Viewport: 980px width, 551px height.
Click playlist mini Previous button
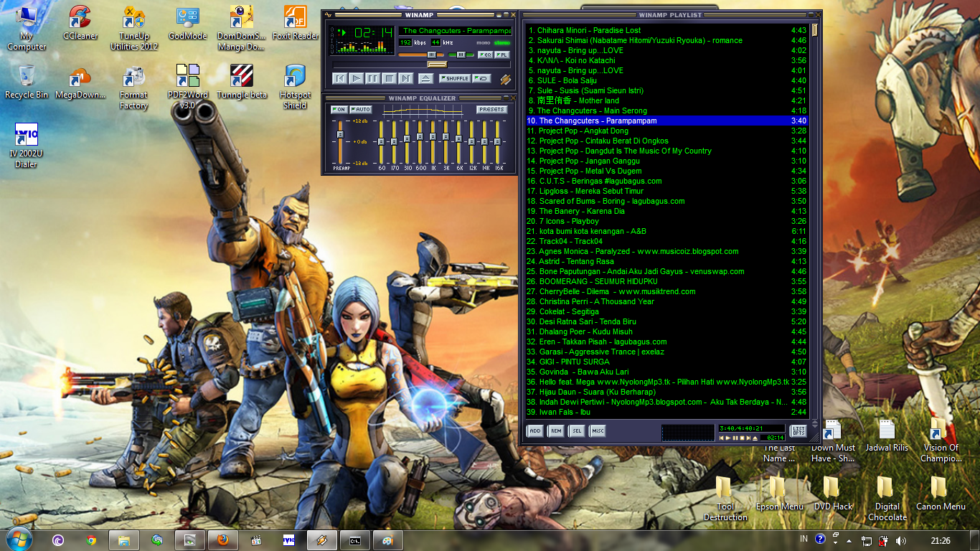point(722,438)
